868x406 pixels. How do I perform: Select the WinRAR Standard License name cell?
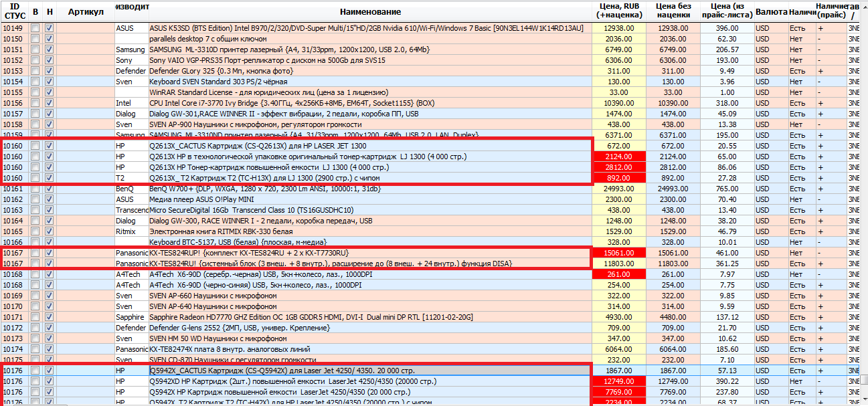coord(370,92)
